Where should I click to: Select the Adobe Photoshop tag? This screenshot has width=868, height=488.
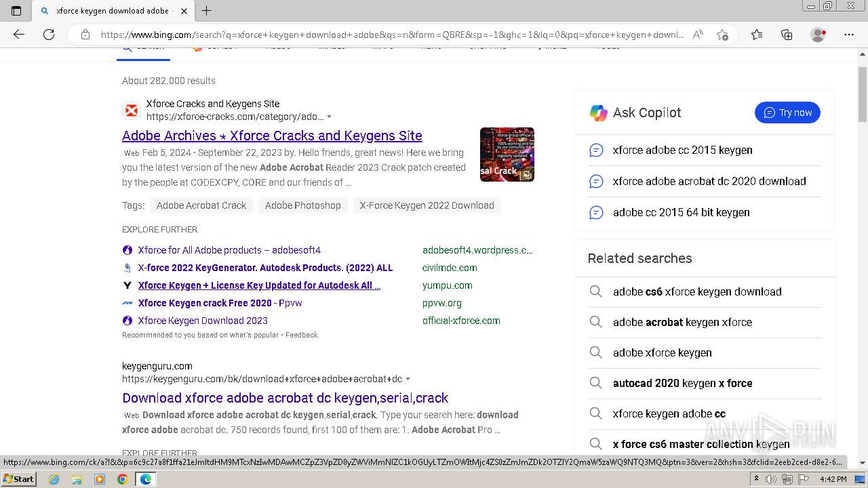coord(303,205)
